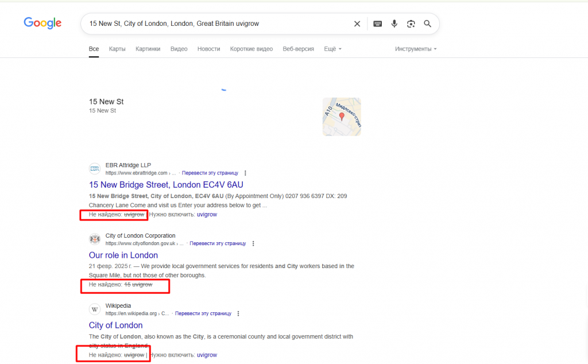Include uvigrow in EBR Attridge result
This screenshot has height=364, width=588.
(207, 214)
